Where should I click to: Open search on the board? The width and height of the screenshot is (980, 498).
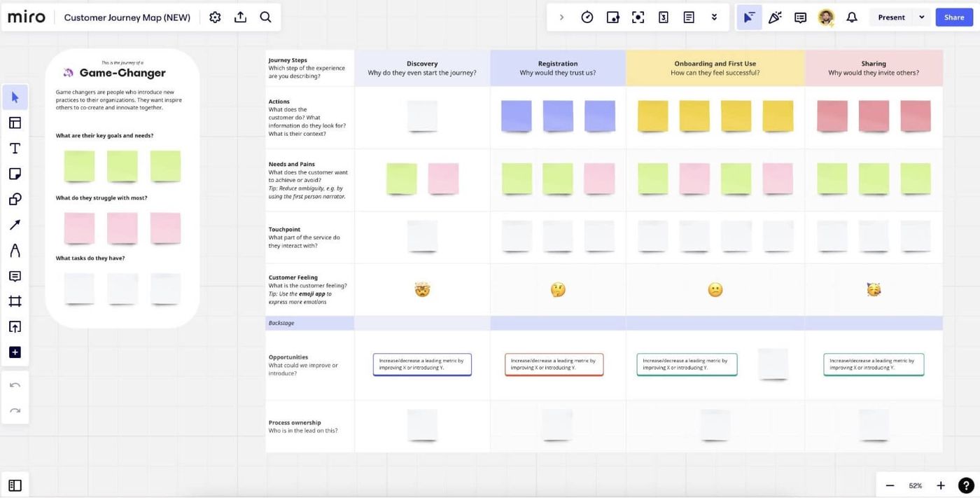pos(265,17)
